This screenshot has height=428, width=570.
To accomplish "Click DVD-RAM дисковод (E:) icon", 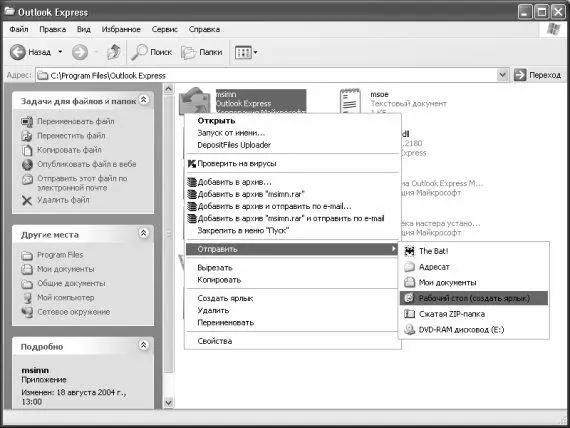I will [409, 329].
